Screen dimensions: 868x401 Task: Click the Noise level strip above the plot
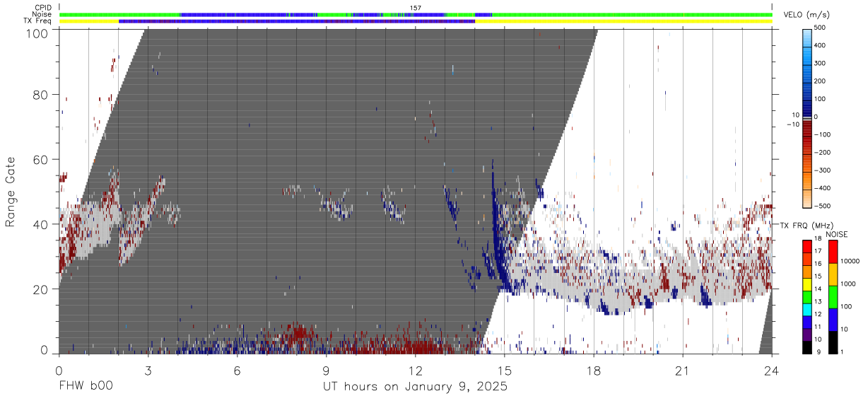coord(415,14)
